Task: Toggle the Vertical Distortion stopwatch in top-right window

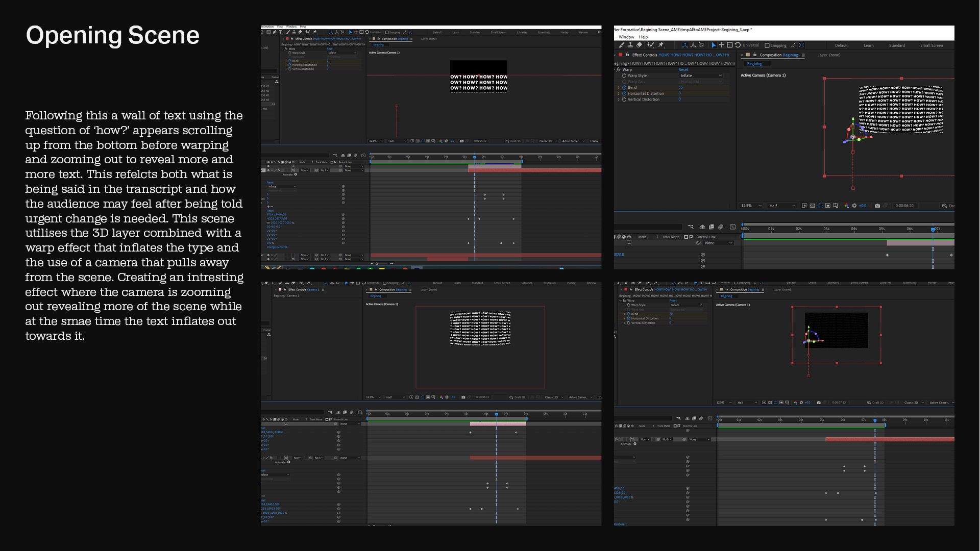Action: (x=624, y=99)
